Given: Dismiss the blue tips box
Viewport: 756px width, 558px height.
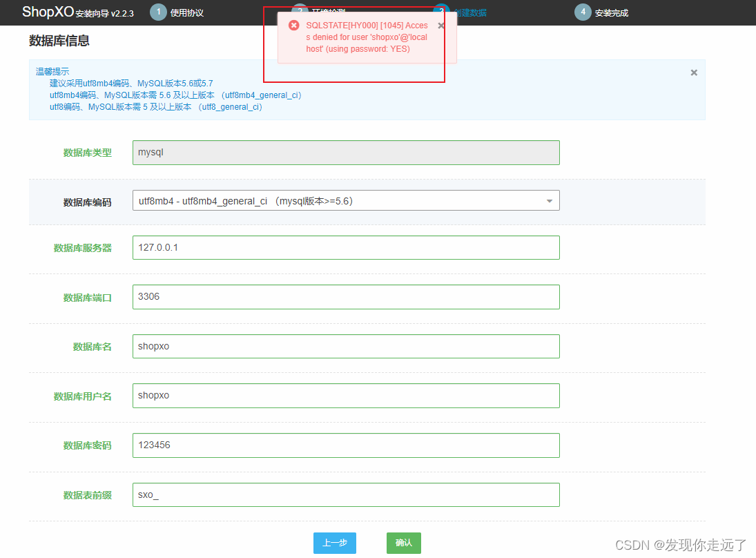Looking at the screenshot, I should (694, 73).
